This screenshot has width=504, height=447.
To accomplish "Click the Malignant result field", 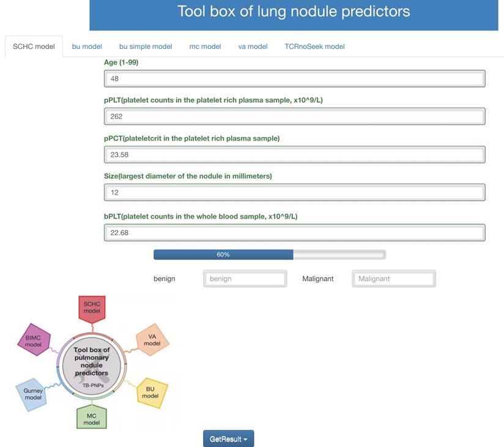I will tap(394, 279).
